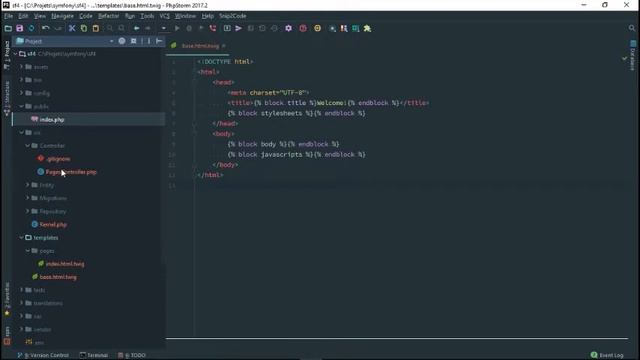Collapse the Controller folder
The width and height of the screenshot is (640, 360).
click(28, 146)
